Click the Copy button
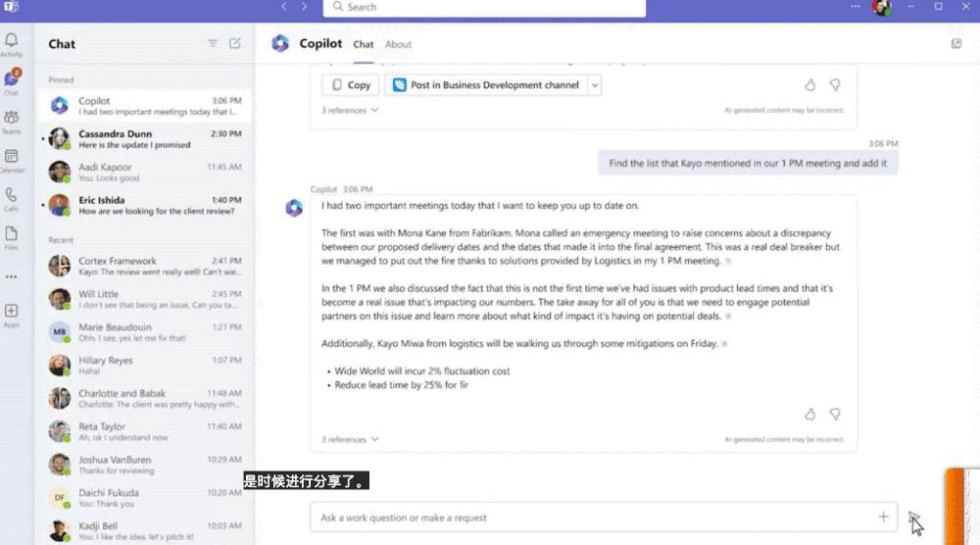 [x=351, y=85]
